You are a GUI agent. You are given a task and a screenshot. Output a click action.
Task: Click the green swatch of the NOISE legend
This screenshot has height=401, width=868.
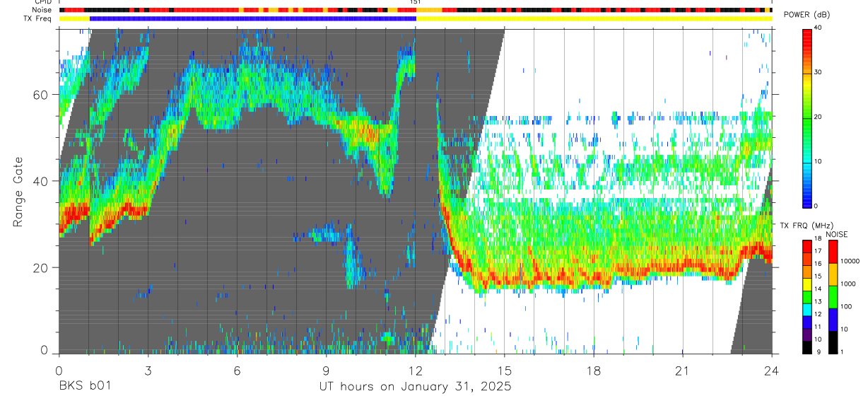coord(833,297)
